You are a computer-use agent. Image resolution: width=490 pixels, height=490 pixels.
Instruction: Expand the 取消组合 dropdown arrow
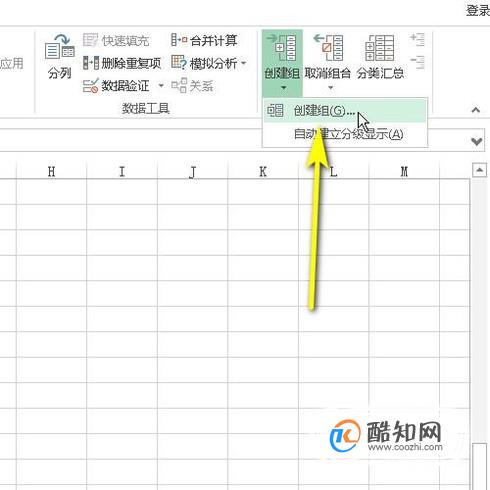click(x=330, y=88)
